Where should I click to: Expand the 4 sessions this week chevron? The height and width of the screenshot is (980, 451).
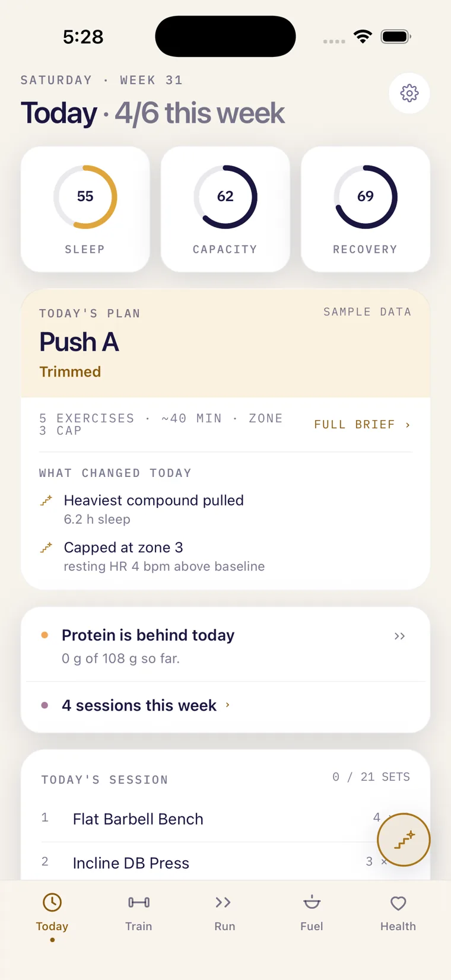point(228,705)
